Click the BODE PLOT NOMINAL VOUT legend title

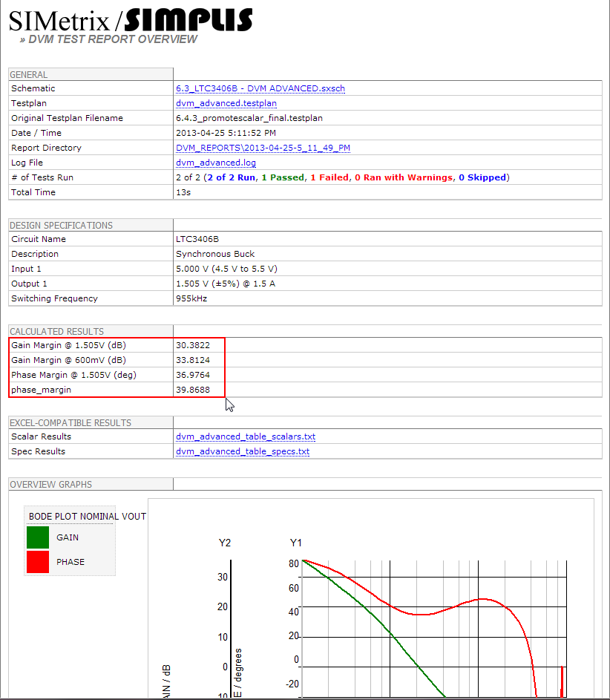coord(88,517)
